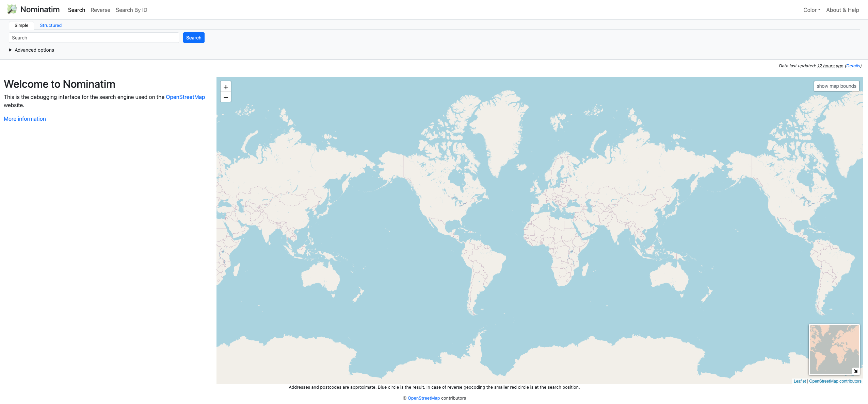Open the footer OpenStreetMap copyright link
This screenshot has width=868, height=404.
[423, 398]
